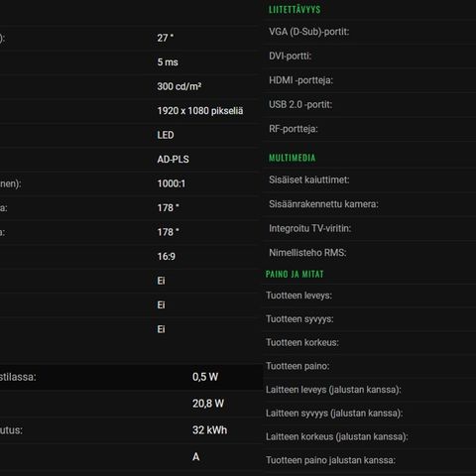Click Laitteen korkeus (jalustan kanssa) label

click(337, 436)
